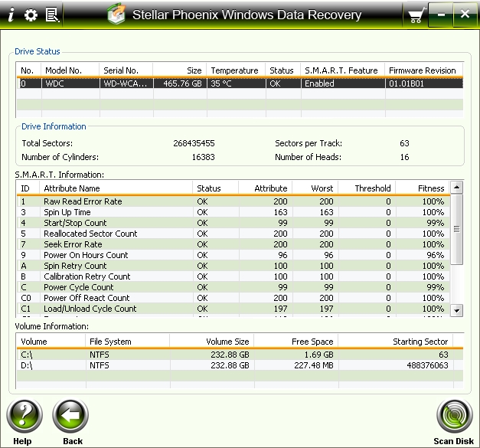Click the 227.48 MB free space value
This screenshot has height=448, width=480.
tap(314, 365)
